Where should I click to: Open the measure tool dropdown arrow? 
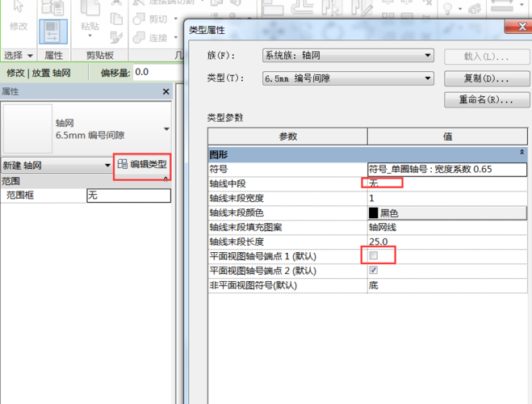(522, 5)
